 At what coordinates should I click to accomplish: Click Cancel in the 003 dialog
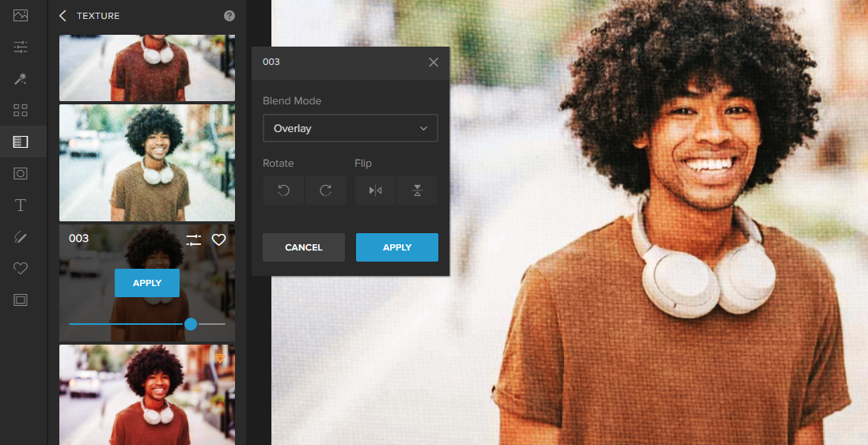304,247
